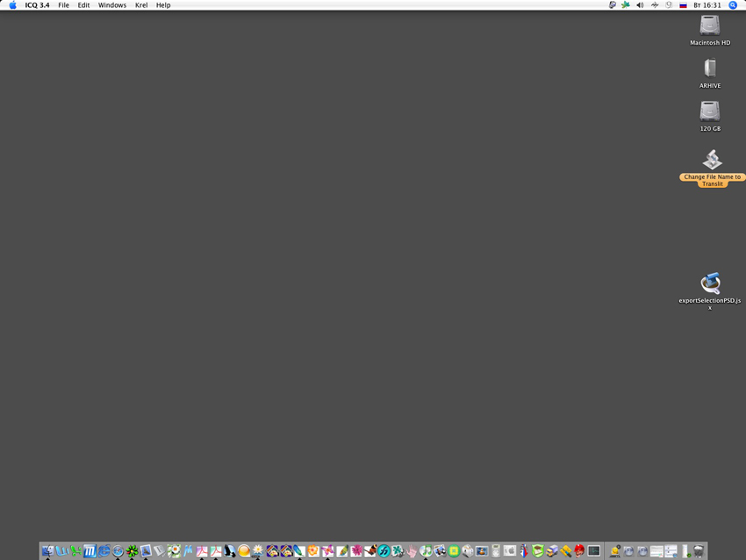The width and height of the screenshot is (746, 560).
Task: Launch VLC traffic cone icon in Dock
Action: point(482,551)
